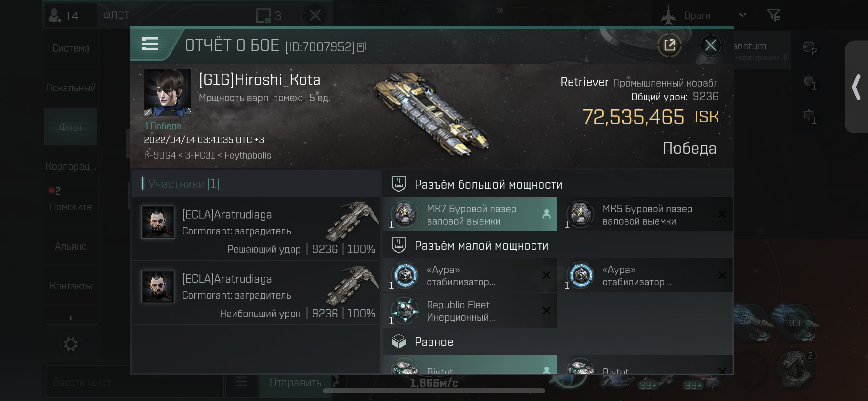Share the battle report externally
The width and height of the screenshot is (868, 401).
click(669, 45)
